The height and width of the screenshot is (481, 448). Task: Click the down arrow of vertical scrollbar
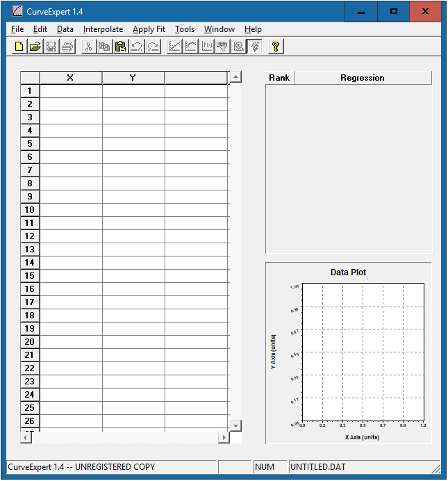pyautogui.click(x=235, y=426)
